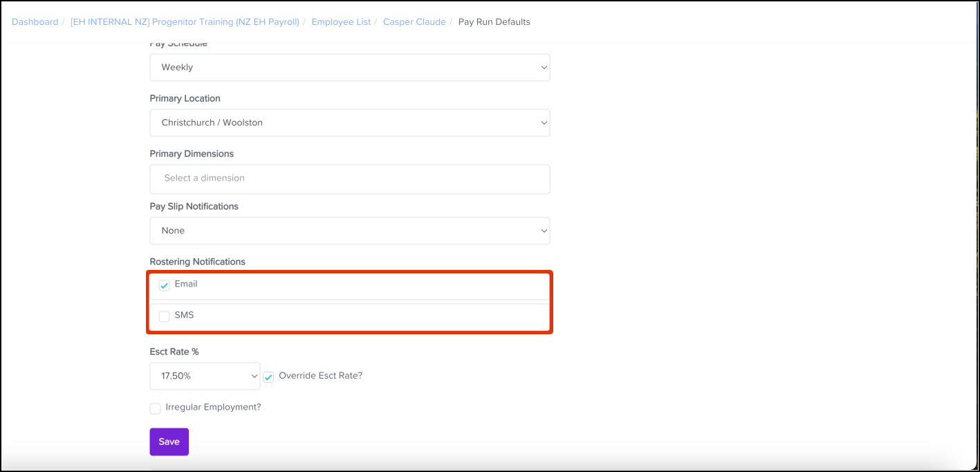Open the Progenitor Training business breadcrumb link

185,21
